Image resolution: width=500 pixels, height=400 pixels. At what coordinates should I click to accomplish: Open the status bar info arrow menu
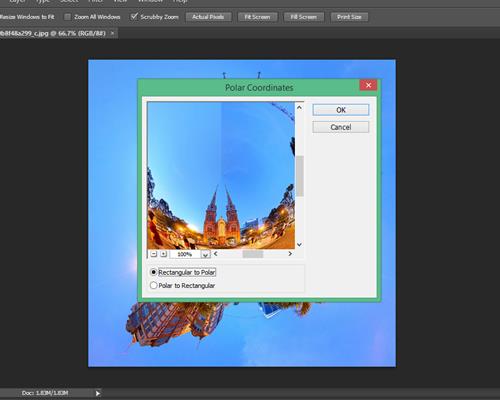point(98,393)
